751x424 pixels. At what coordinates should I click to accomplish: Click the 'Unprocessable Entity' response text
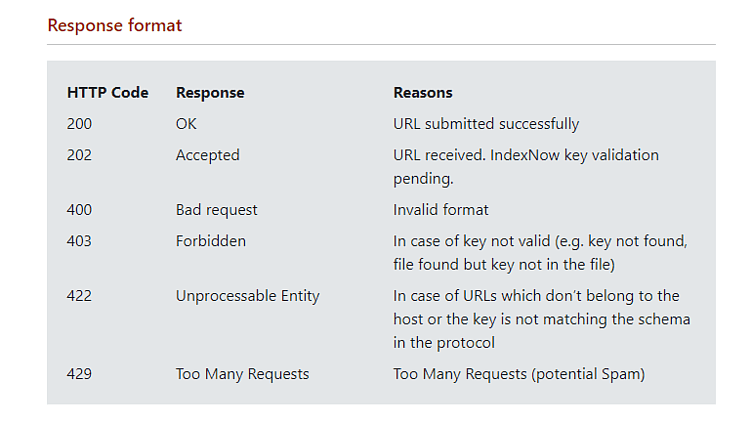(x=248, y=296)
